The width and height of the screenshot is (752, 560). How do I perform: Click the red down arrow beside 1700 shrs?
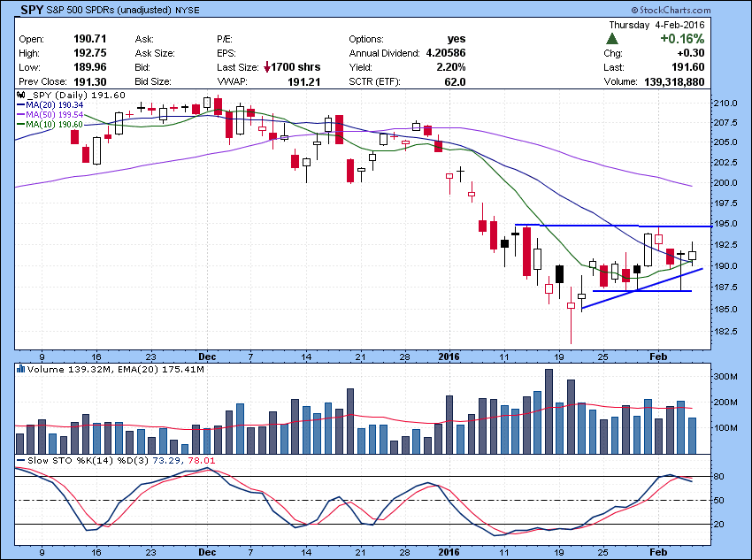[x=267, y=67]
